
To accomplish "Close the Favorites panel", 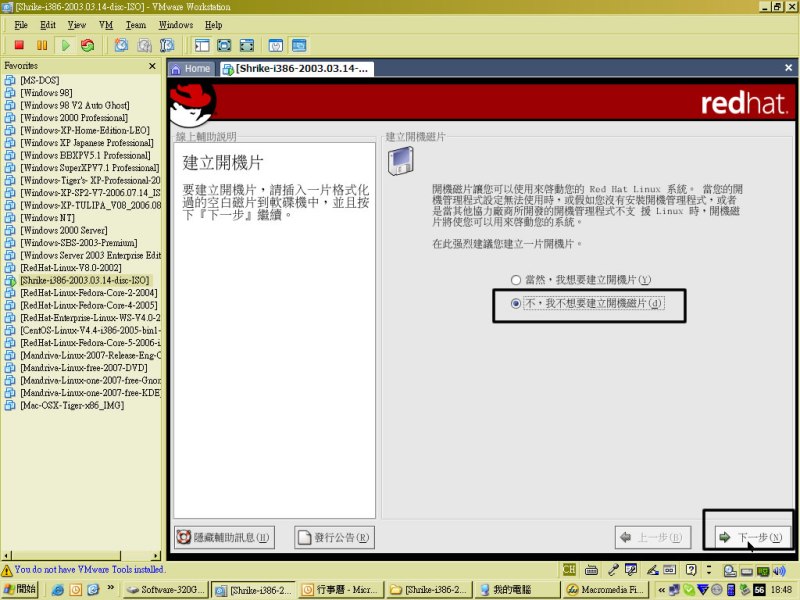I will click(153, 66).
